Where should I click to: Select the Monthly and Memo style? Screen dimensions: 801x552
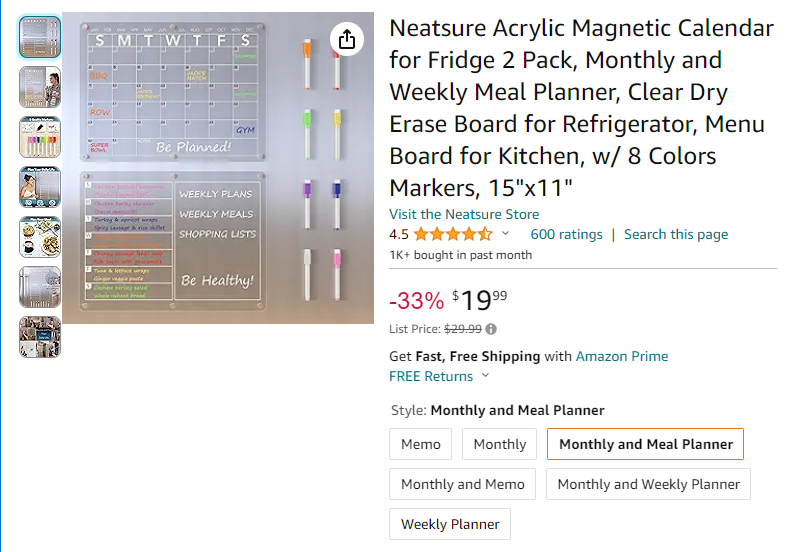pyautogui.click(x=463, y=484)
